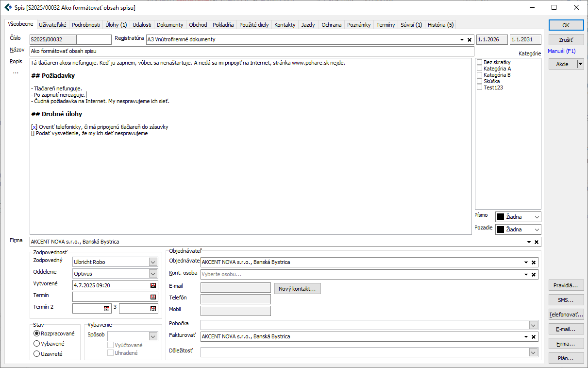Viewport: 588px width, 368px height.
Task: Open the first calendar icon in Termín 2
Action: tap(107, 308)
